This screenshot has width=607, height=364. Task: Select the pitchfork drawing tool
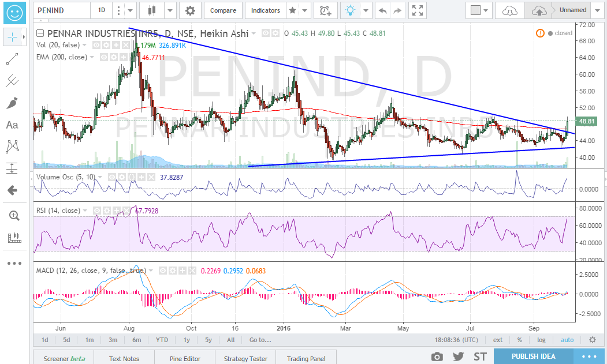coord(12,81)
